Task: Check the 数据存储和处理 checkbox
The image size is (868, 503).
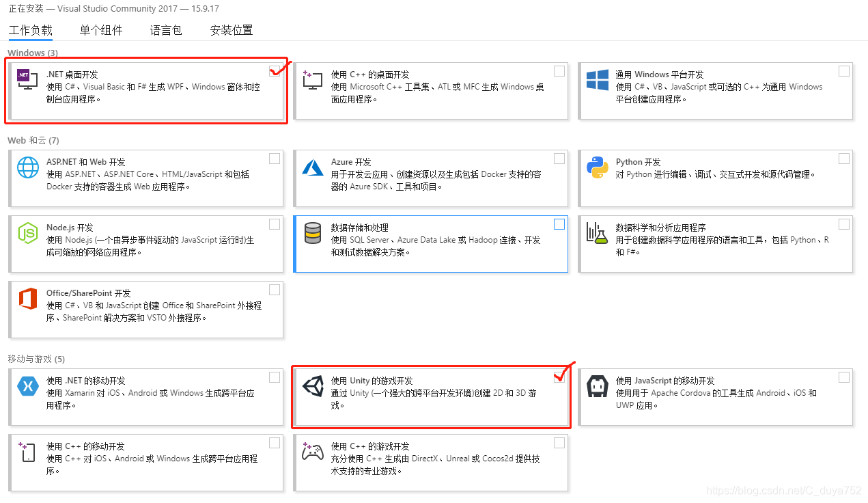Action: point(559,224)
